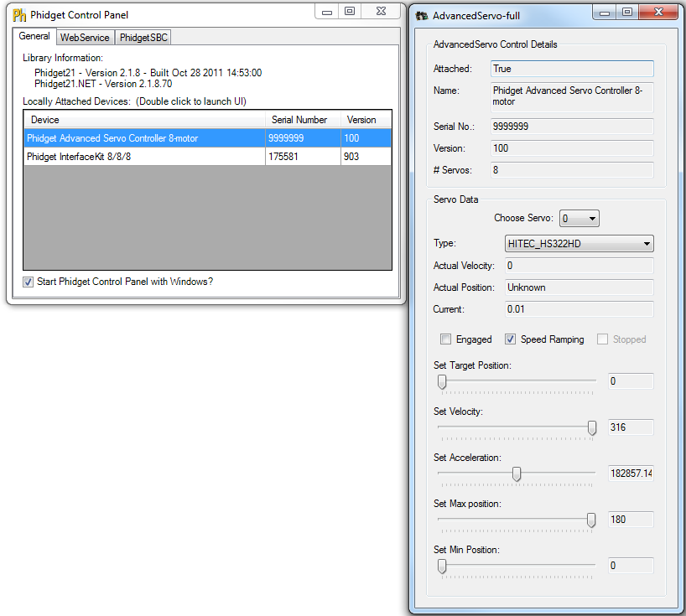Image resolution: width=686 pixels, height=616 pixels.
Task: Click the Set Acceleration value box
Action: click(631, 474)
